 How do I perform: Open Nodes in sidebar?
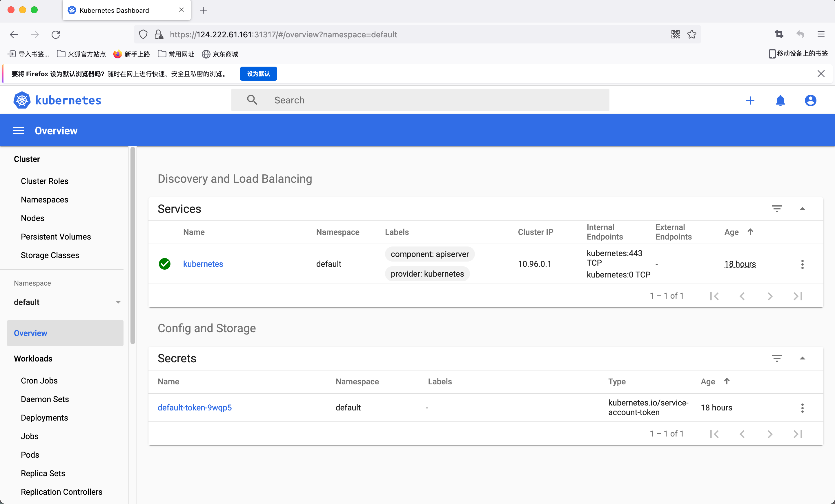pyautogui.click(x=32, y=218)
